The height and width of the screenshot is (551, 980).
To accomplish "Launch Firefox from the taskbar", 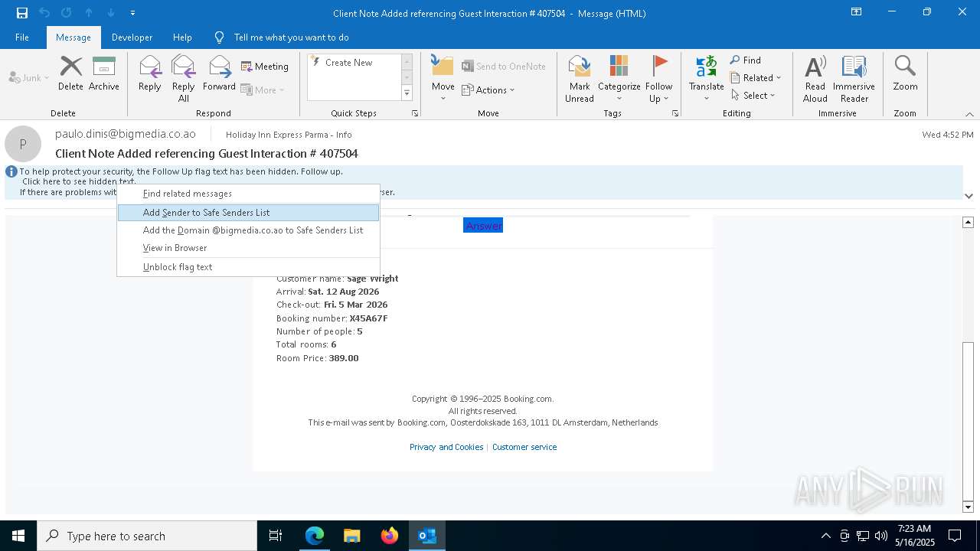I will (x=390, y=536).
